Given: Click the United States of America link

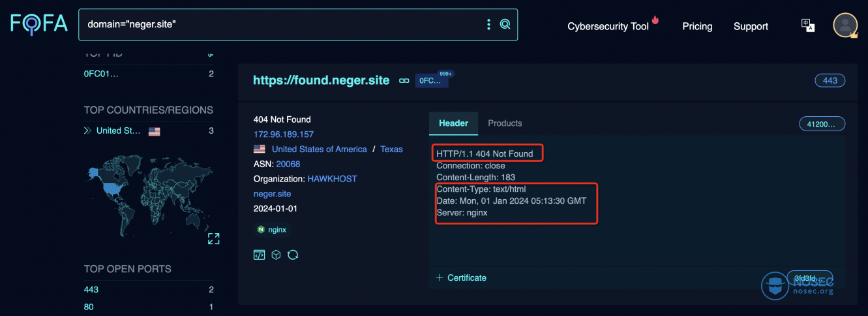Looking at the screenshot, I should pyautogui.click(x=320, y=149).
